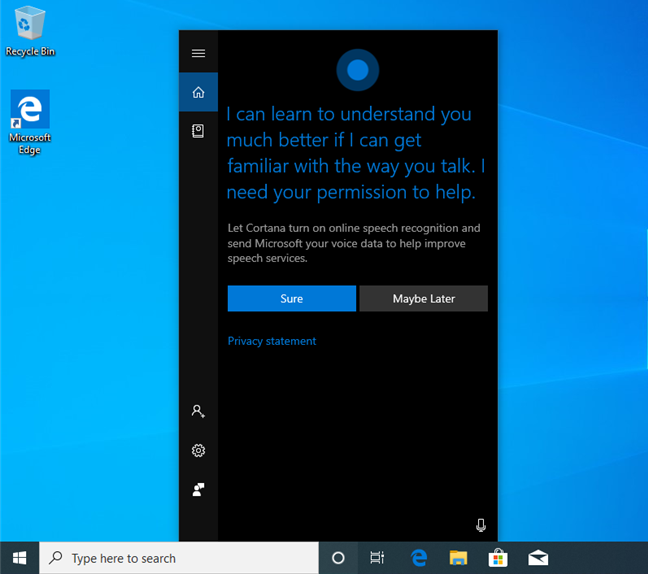
Task: Open Microsoft Store from the taskbar
Action: 498,558
